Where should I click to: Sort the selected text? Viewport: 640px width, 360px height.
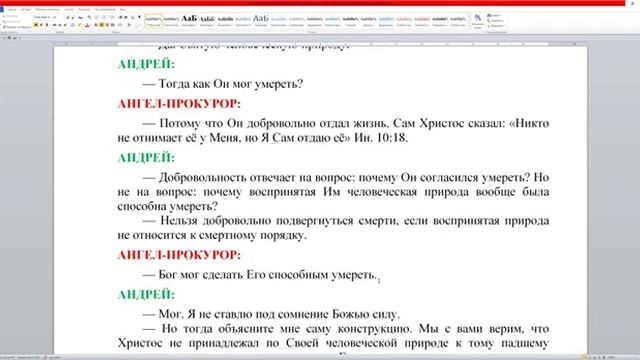click(x=132, y=17)
